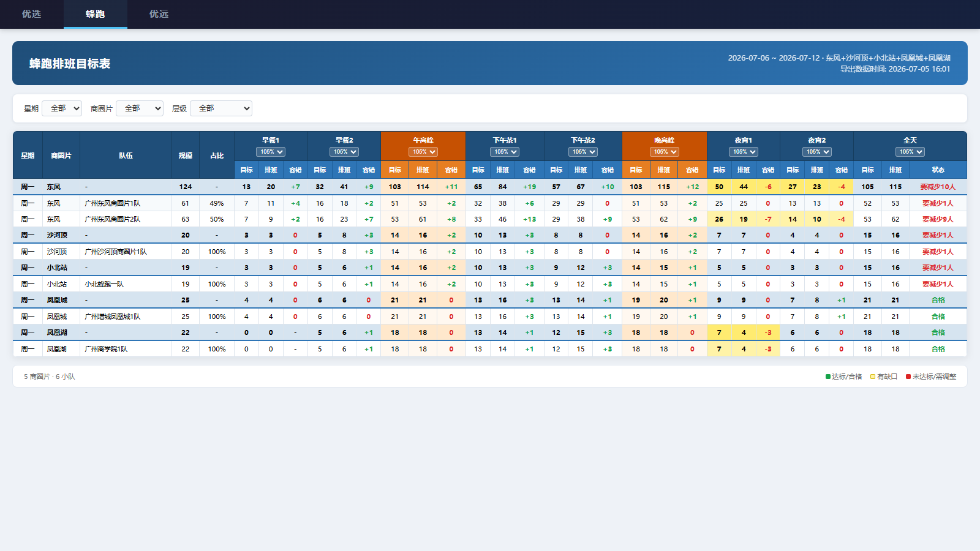Open the 下午茶2 percentage dropdown
The width and height of the screenshot is (980, 551).
(x=583, y=152)
